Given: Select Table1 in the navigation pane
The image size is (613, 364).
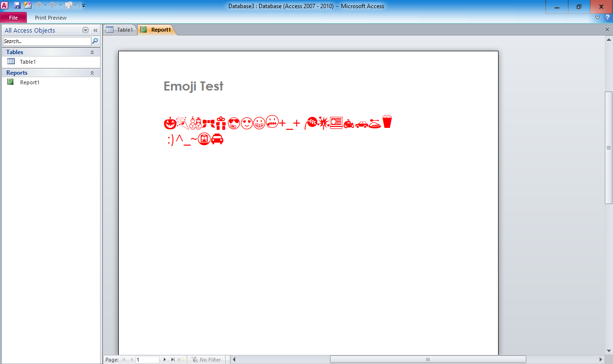Looking at the screenshot, I should (51, 62).
